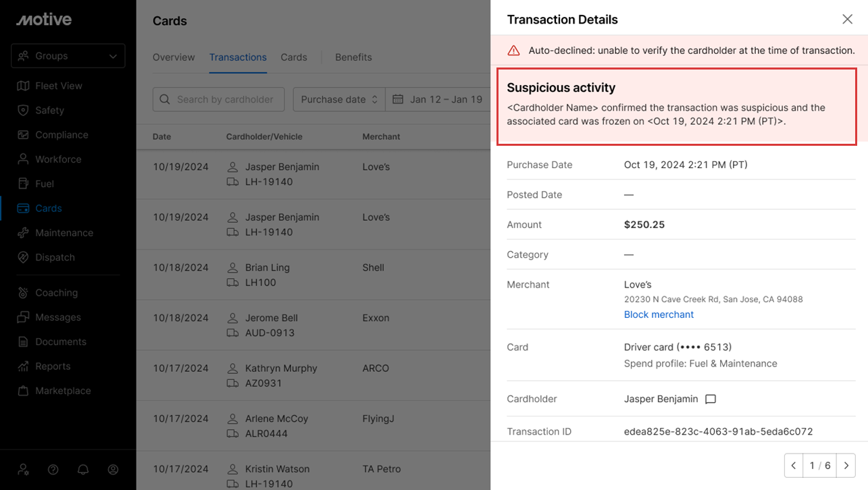Select the Kristin Watson TA Petro row
Image resolution: width=868 pixels, height=490 pixels.
pos(313,471)
